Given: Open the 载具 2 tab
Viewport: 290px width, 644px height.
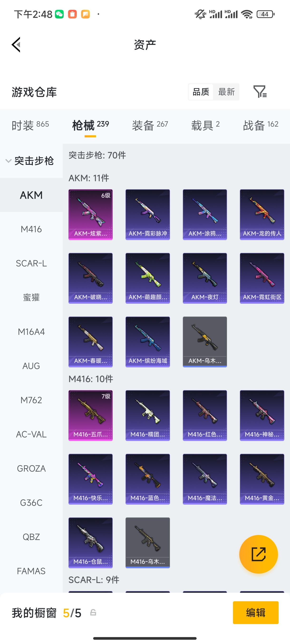Looking at the screenshot, I should pyautogui.click(x=205, y=125).
